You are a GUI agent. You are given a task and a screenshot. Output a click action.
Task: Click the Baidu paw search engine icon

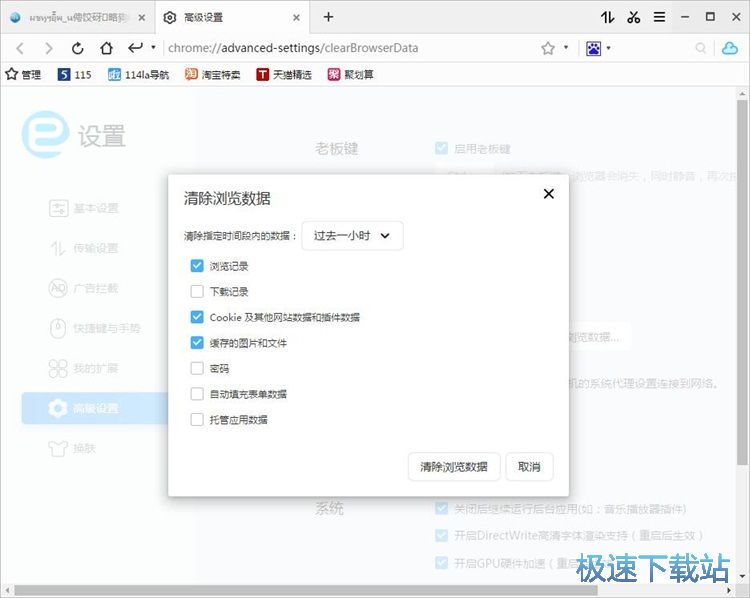pos(594,48)
